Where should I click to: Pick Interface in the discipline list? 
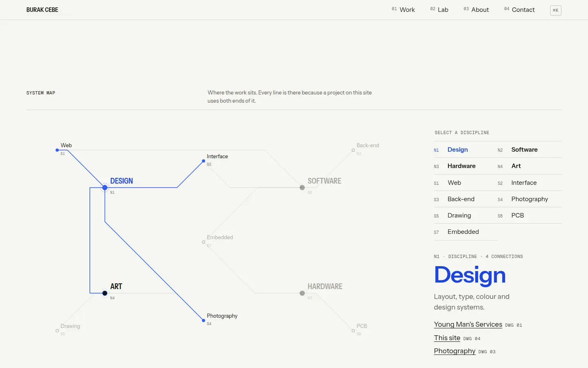[x=530, y=183]
